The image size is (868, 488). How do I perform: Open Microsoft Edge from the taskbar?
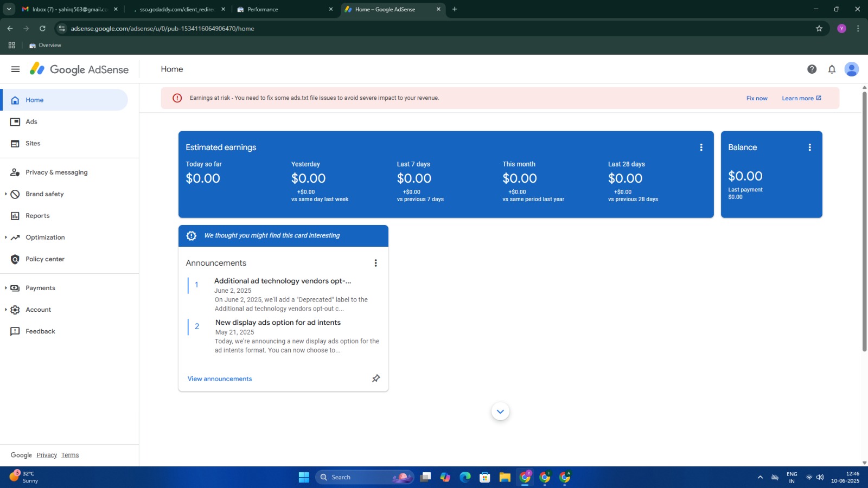coord(465,477)
